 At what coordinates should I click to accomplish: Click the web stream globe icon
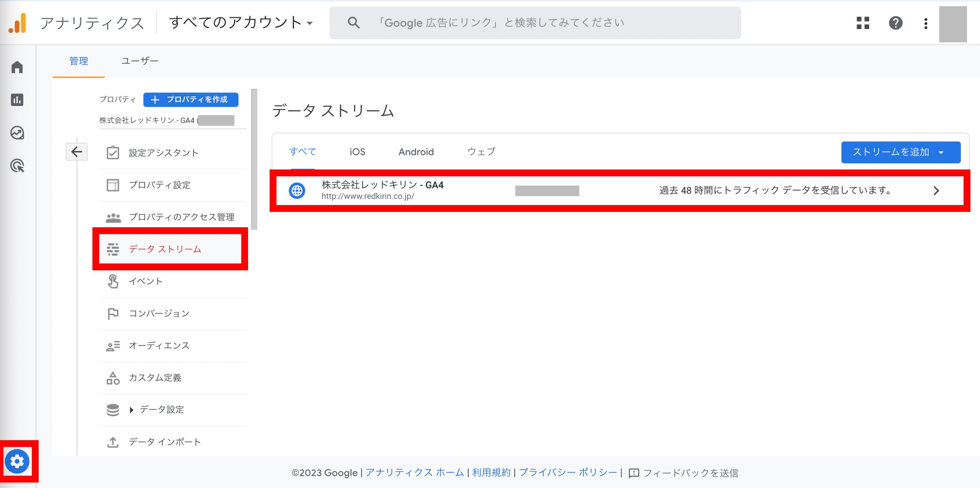[x=297, y=190]
